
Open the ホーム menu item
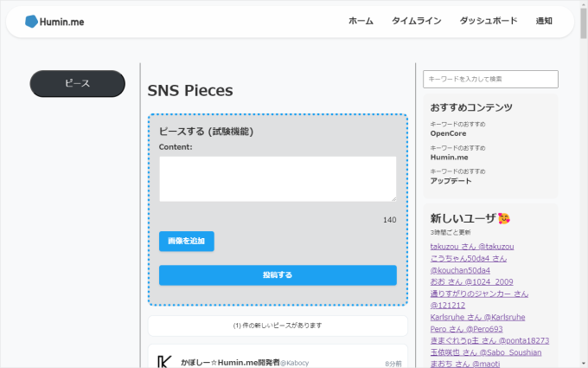point(361,21)
